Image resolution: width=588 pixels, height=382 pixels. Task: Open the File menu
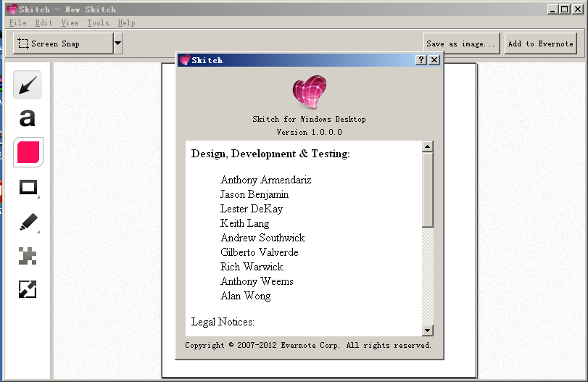[17, 23]
